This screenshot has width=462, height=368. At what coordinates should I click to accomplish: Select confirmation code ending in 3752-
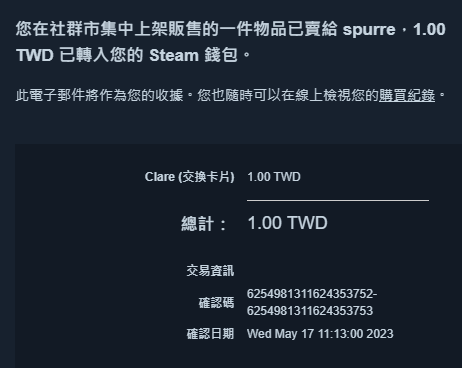[312, 294]
